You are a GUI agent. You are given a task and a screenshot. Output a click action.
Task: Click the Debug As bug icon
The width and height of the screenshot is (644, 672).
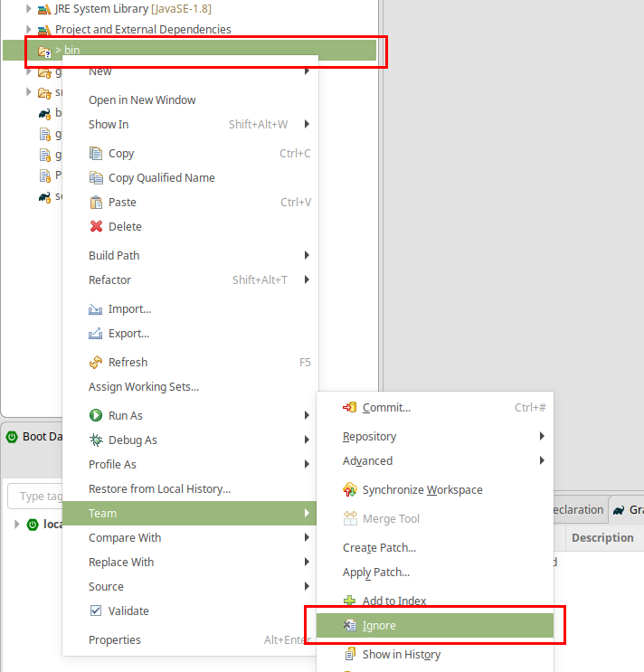click(x=96, y=440)
